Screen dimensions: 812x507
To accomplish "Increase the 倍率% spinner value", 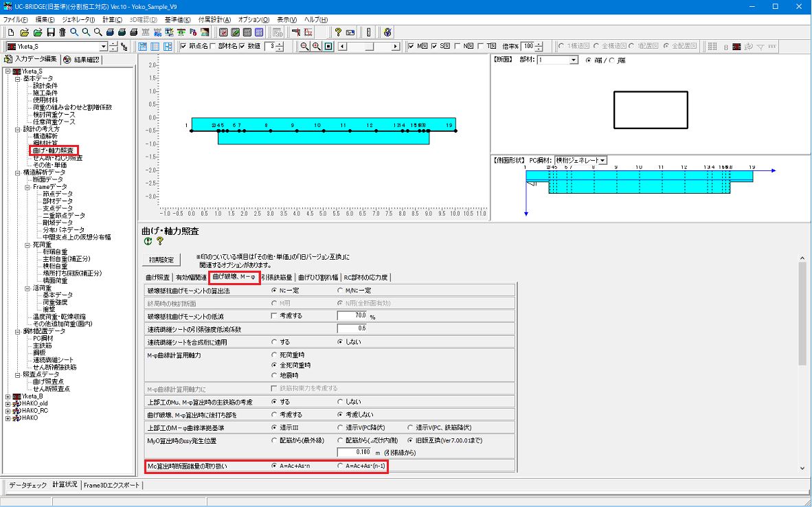I will [x=539, y=45].
